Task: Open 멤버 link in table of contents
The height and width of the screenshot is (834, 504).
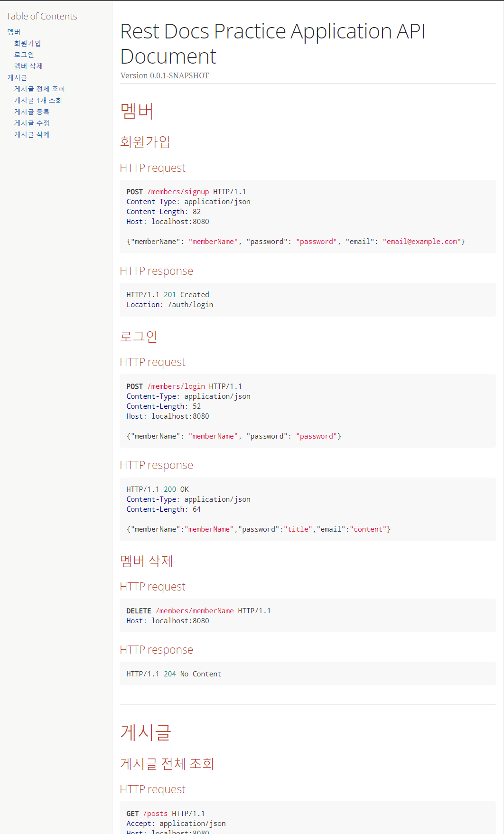Action: [x=14, y=32]
